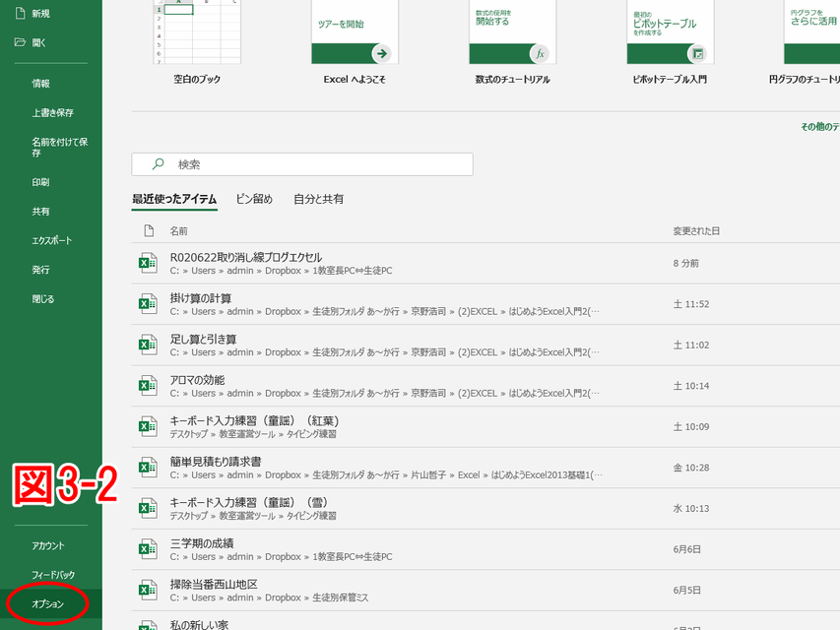Switch to 自分と共有 tab
The height and width of the screenshot is (630, 840).
click(x=318, y=199)
